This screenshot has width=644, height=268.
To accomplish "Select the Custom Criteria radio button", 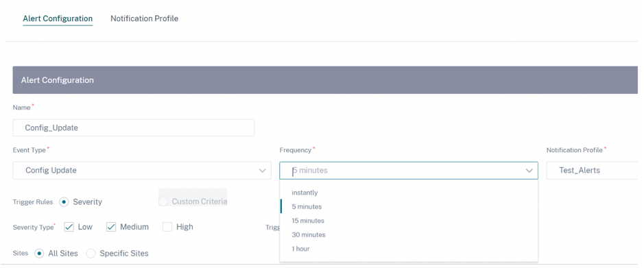I will coord(163,202).
